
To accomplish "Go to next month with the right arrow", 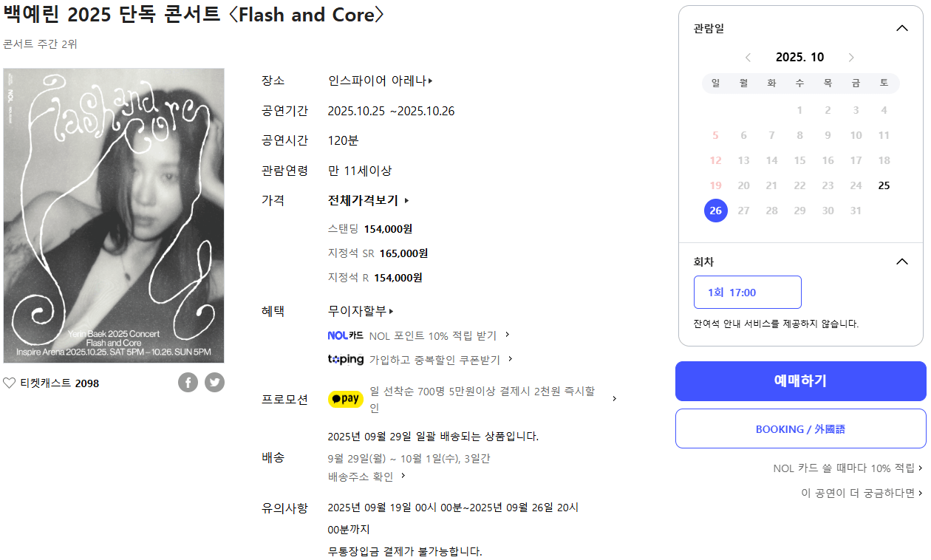I will pyautogui.click(x=850, y=57).
